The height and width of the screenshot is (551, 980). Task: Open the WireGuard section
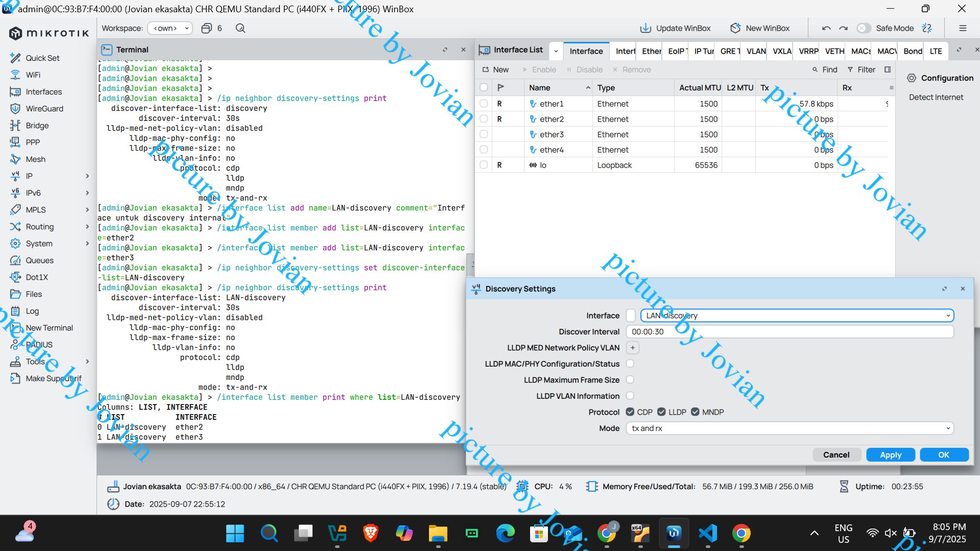(x=44, y=108)
